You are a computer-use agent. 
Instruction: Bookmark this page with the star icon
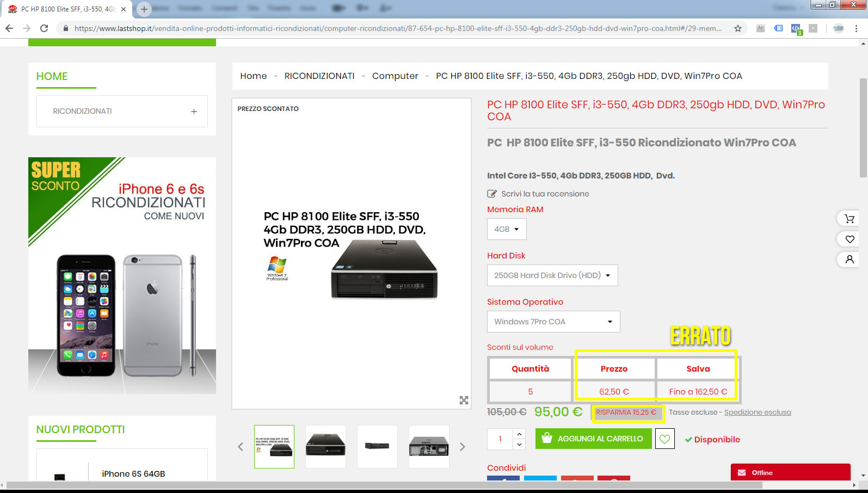click(x=738, y=28)
